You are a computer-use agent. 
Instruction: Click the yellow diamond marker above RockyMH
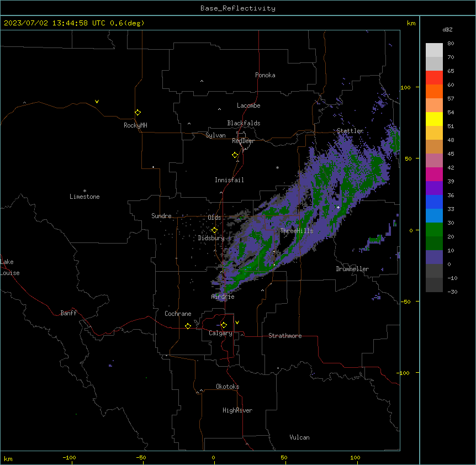[137, 112]
